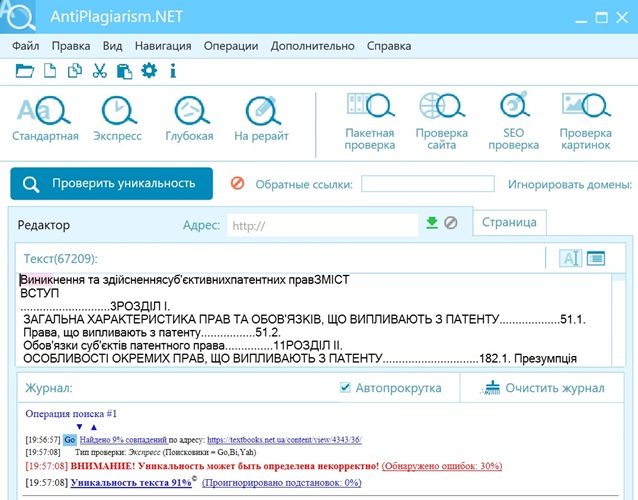This screenshot has height=500, width=638.
Task: Open Проверка сайта tool
Action: 441,122
